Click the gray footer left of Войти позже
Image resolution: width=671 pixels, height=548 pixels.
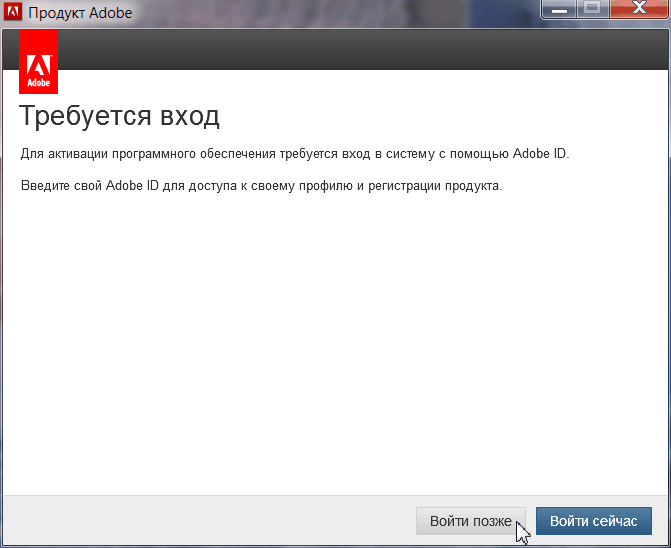coord(200,521)
